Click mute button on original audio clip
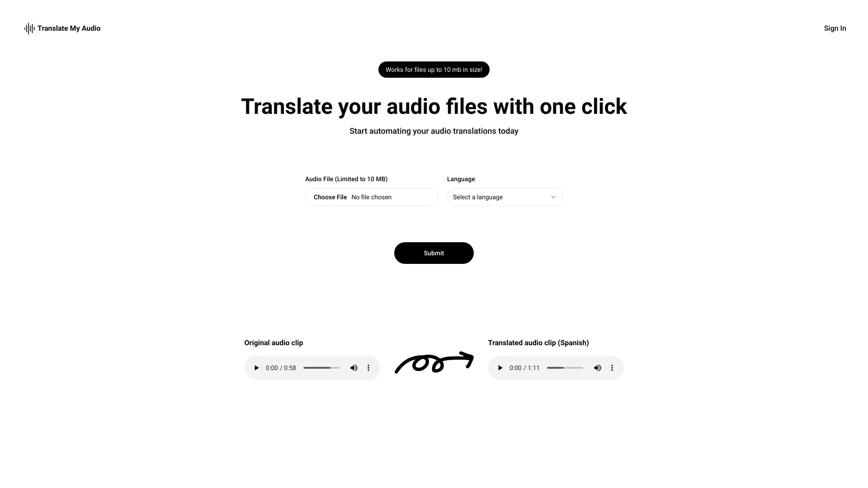 coord(354,368)
